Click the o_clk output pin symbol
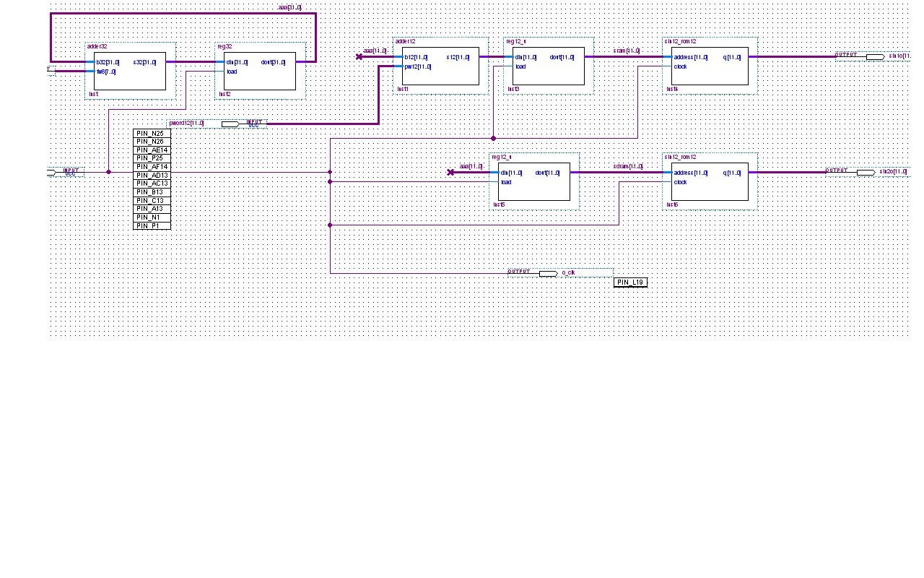Screen dimensions: 924x578 [x=548, y=273]
